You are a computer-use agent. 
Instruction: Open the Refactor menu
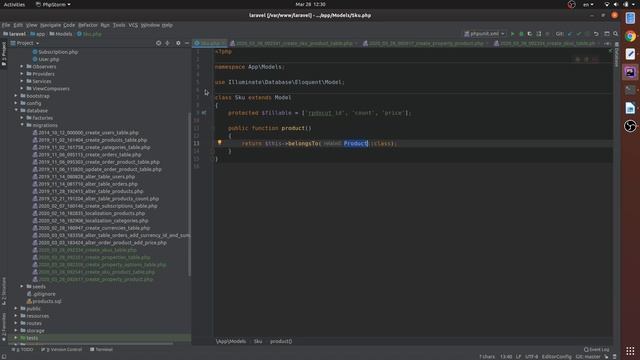pos(88,25)
